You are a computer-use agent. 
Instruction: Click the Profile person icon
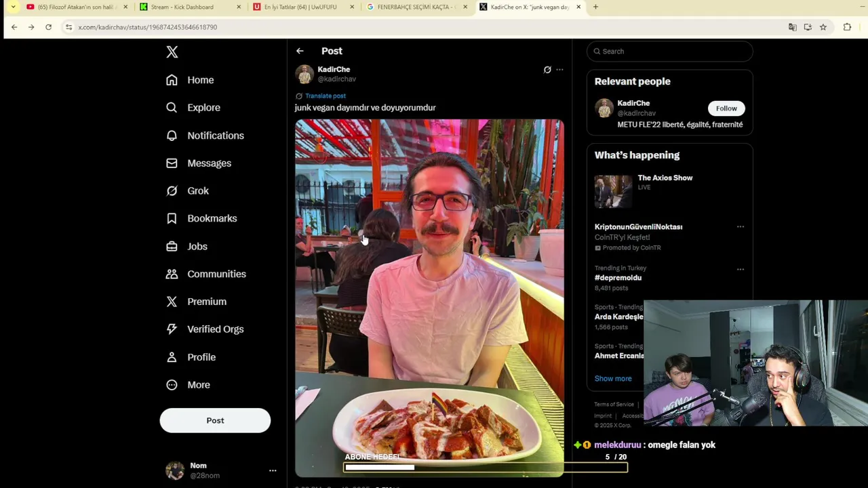point(172,357)
